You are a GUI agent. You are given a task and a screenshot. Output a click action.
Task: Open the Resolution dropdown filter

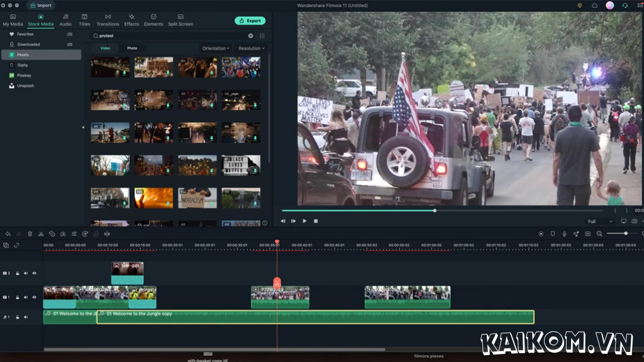(253, 48)
